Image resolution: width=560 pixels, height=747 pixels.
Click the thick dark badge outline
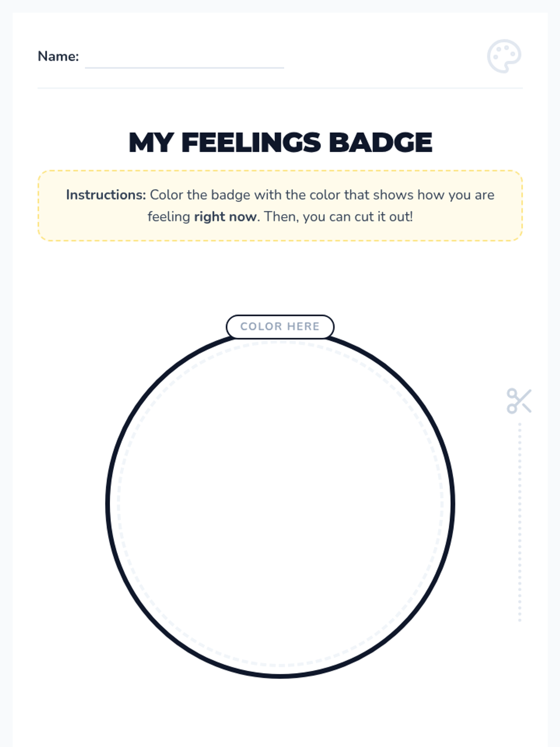coord(107,504)
